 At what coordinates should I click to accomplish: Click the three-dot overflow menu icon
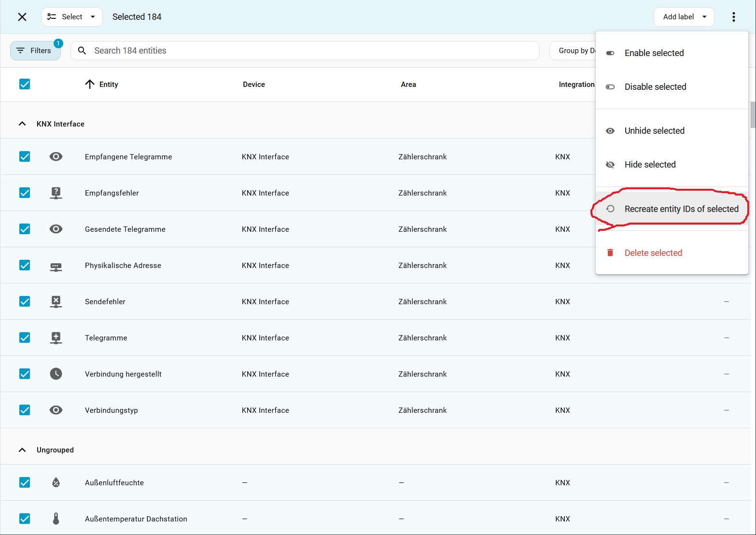(x=733, y=17)
